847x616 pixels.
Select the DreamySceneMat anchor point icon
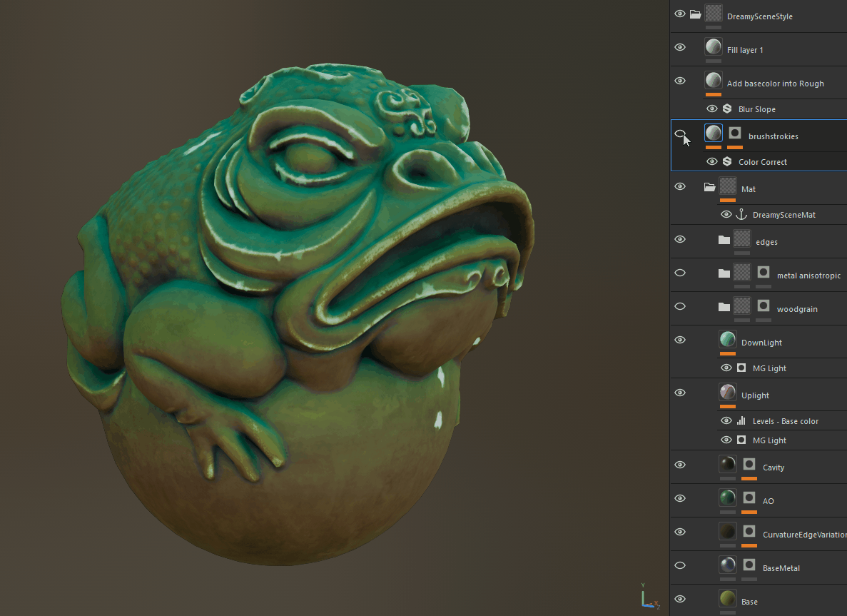(741, 215)
